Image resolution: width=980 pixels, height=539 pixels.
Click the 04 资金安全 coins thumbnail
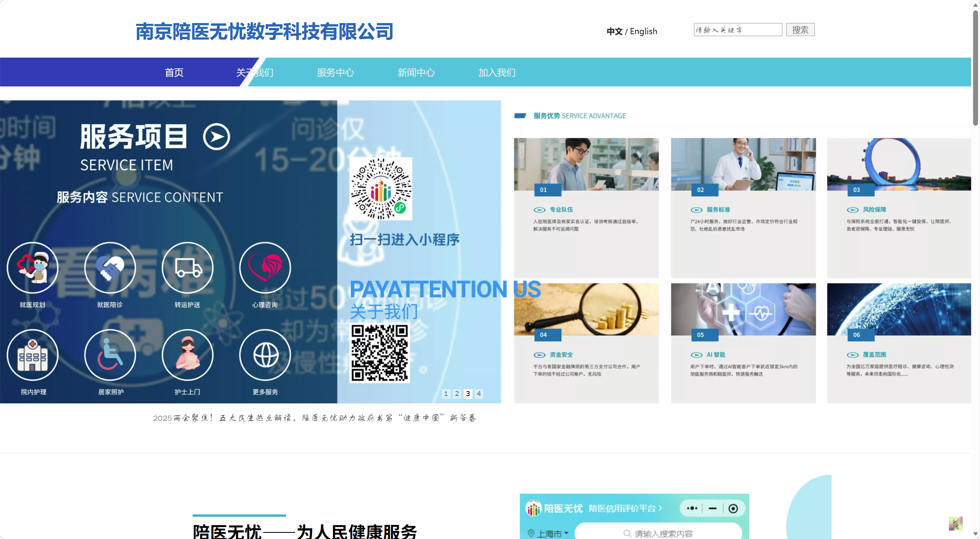coord(586,309)
